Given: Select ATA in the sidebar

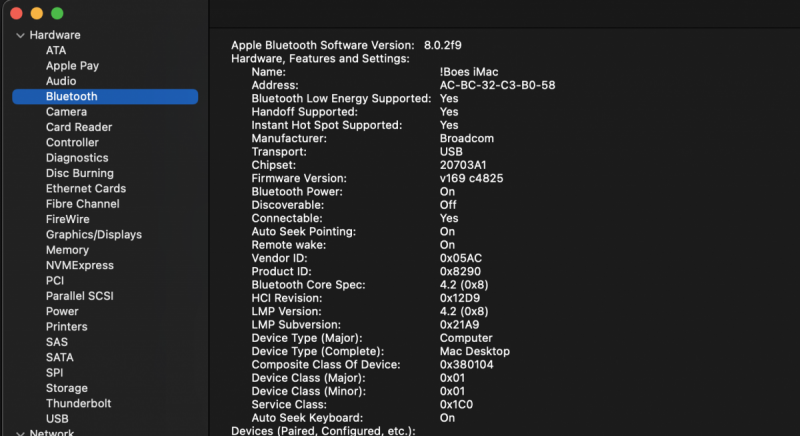Looking at the screenshot, I should click(x=56, y=50).
